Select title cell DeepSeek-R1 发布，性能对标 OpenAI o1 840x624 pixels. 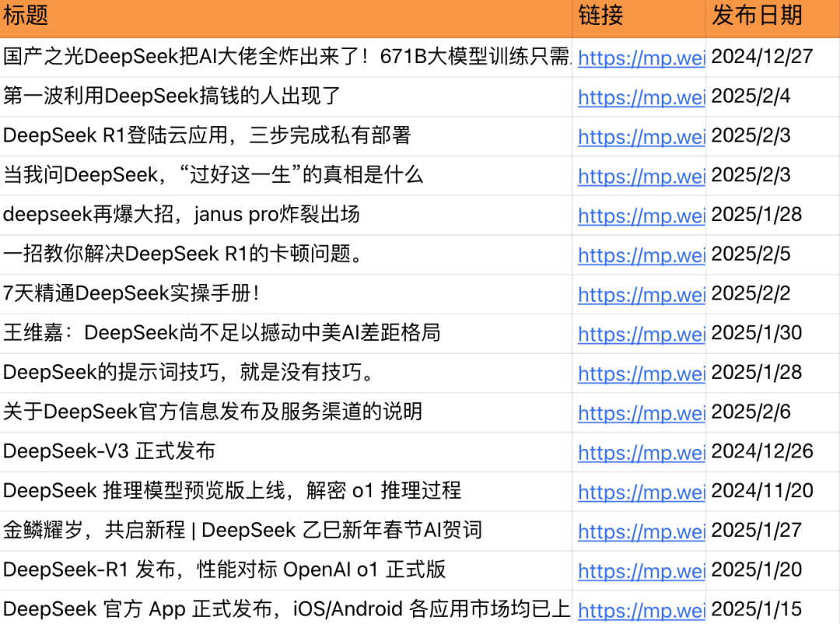285,570
